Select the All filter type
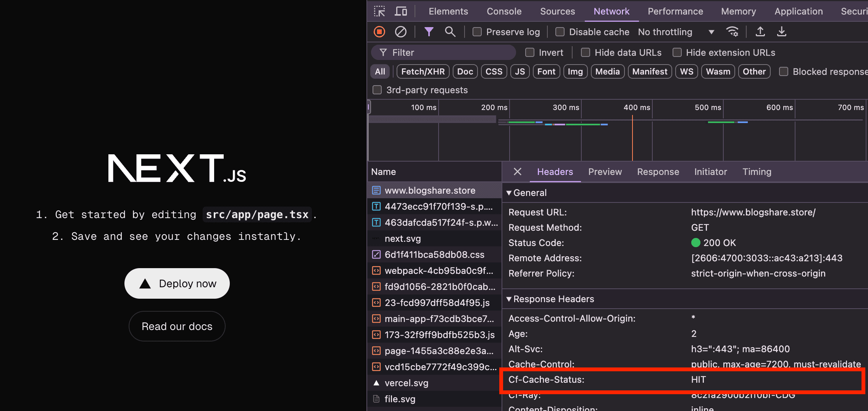The height and width of the screenshot is (411, 868). pos(380,71)
